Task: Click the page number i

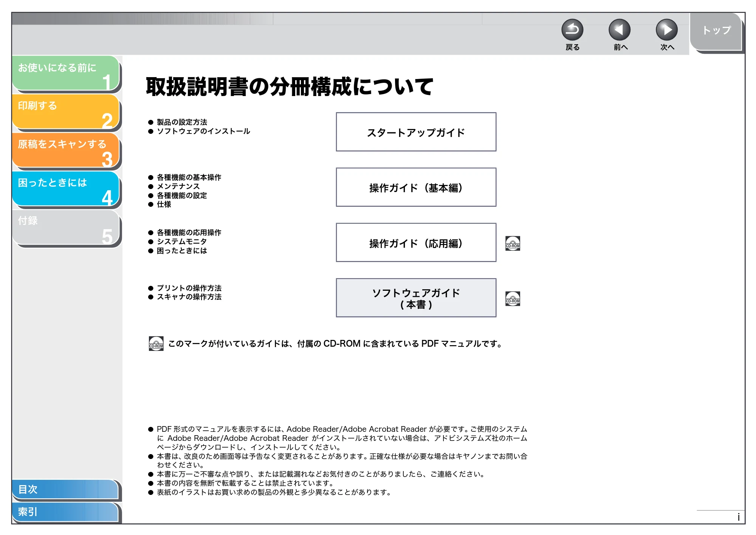Action: click(738, 517)
